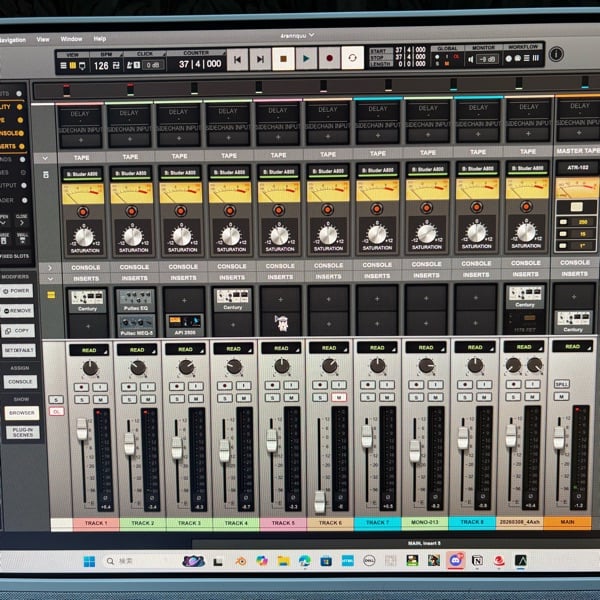Viewport: 600px width, 600px height.
Task: Unmute Track 6 with its M button
Action: [338, 397]
